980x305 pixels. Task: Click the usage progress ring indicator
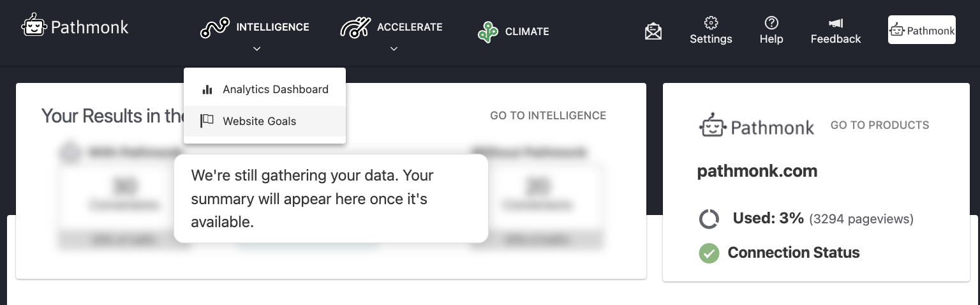click(709, 219)
